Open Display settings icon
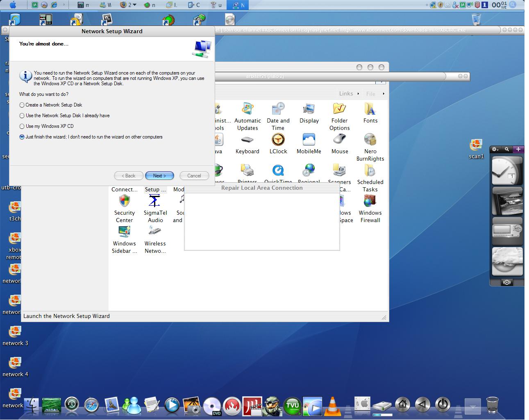The height and width of the screenshot is (420, 529). [x=309, y=114]
